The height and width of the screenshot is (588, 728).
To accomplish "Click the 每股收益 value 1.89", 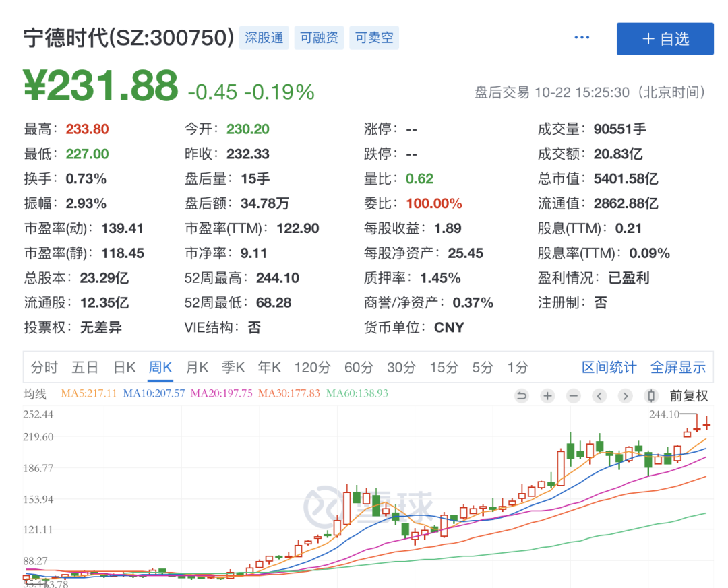I will [448, 228].
